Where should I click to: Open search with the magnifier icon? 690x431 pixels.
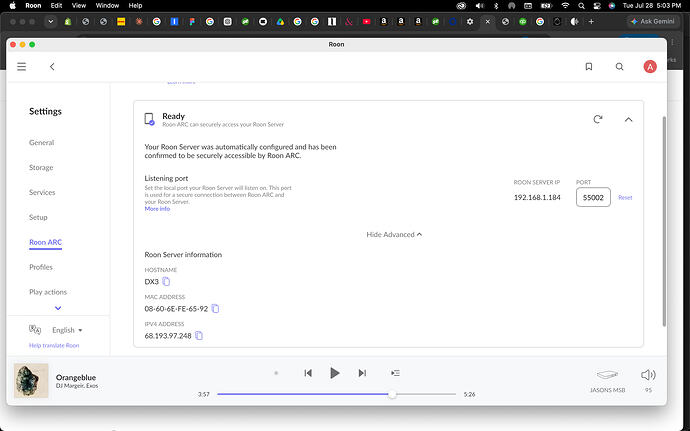[x=619, y=66]
